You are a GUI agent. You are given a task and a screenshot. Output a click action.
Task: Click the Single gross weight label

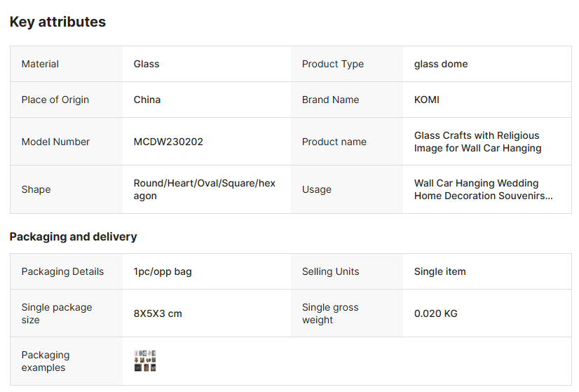(330, 313)
